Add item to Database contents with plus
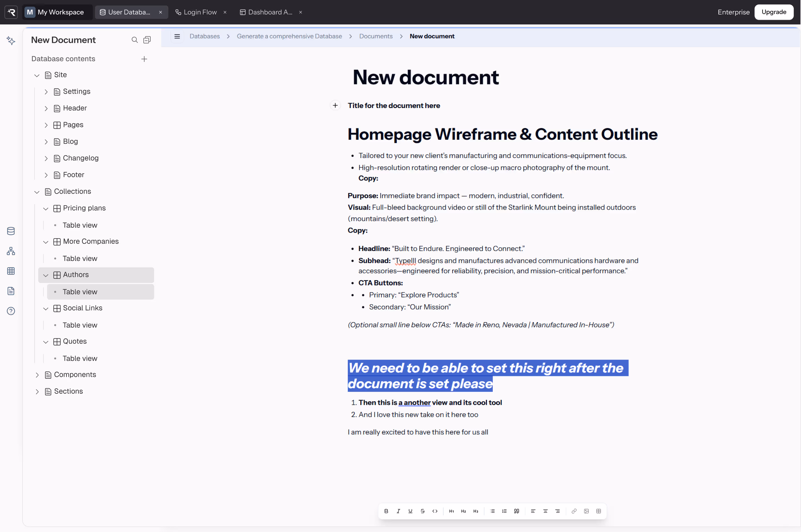The image size is (801, 532). (144, 59)
